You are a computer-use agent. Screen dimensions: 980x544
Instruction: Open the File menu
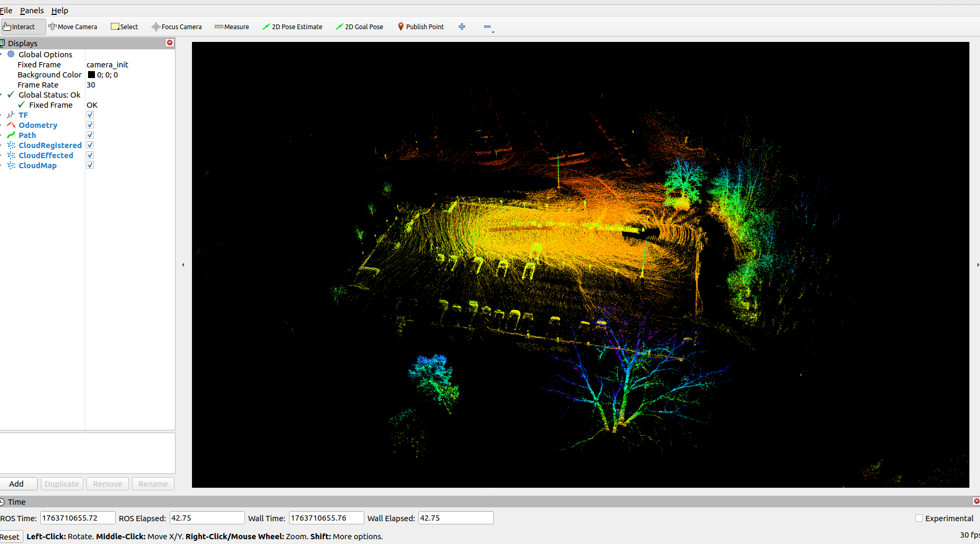6,10
